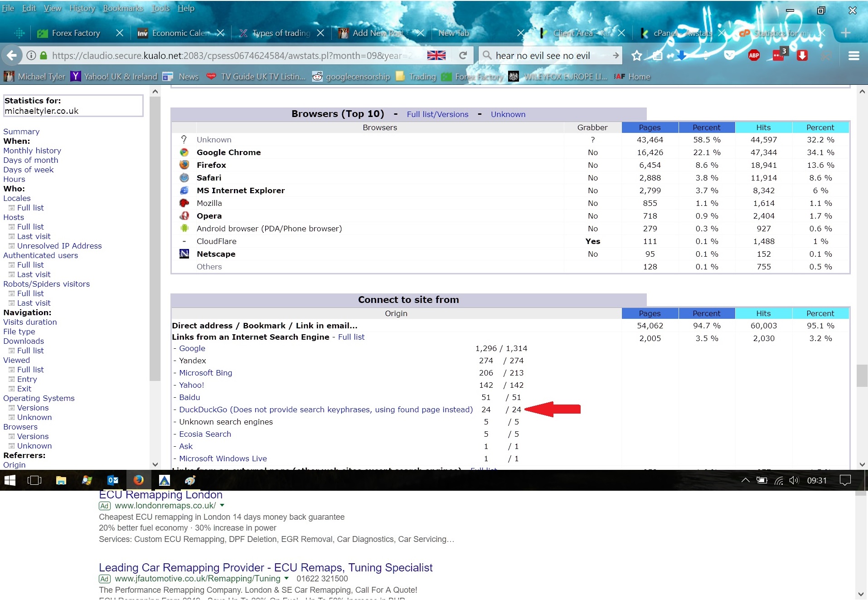Open the Action Center notification icon
Screen dimensions: 868x600
point(845,480)
